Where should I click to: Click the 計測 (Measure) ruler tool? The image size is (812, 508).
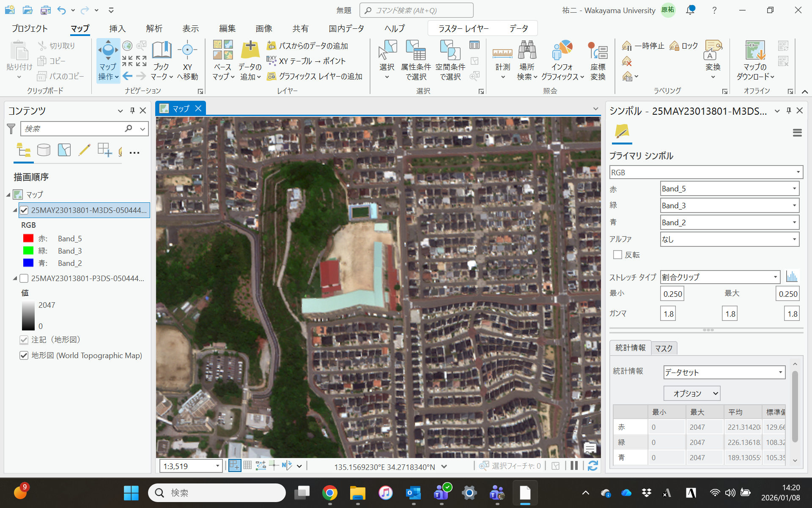tap(502, 54)
